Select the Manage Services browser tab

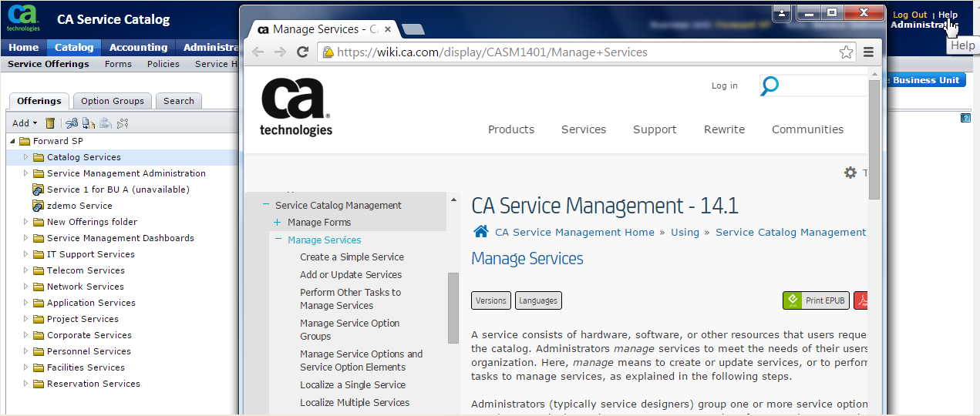[323, 29]
